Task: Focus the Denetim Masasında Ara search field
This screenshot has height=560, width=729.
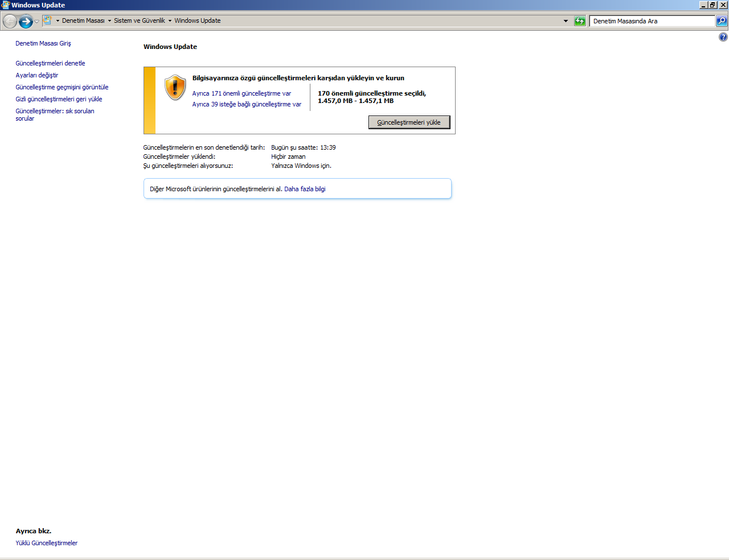Action: pos(652,21)
